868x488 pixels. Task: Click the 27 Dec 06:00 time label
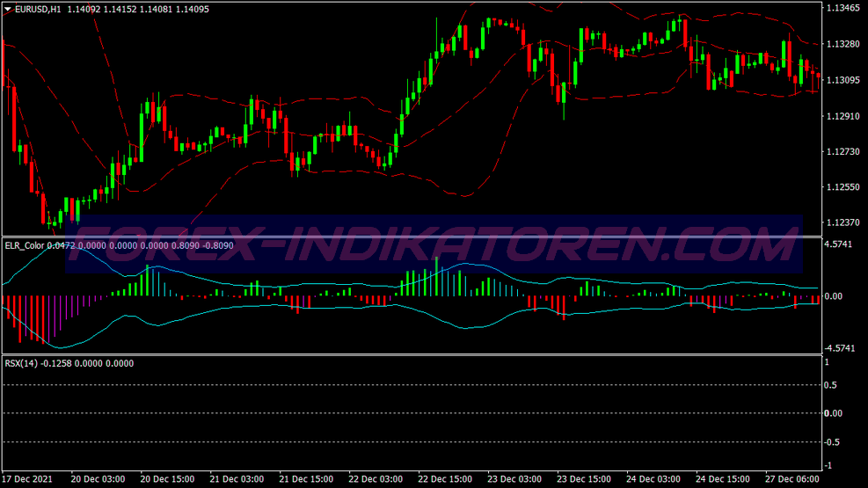791,478
